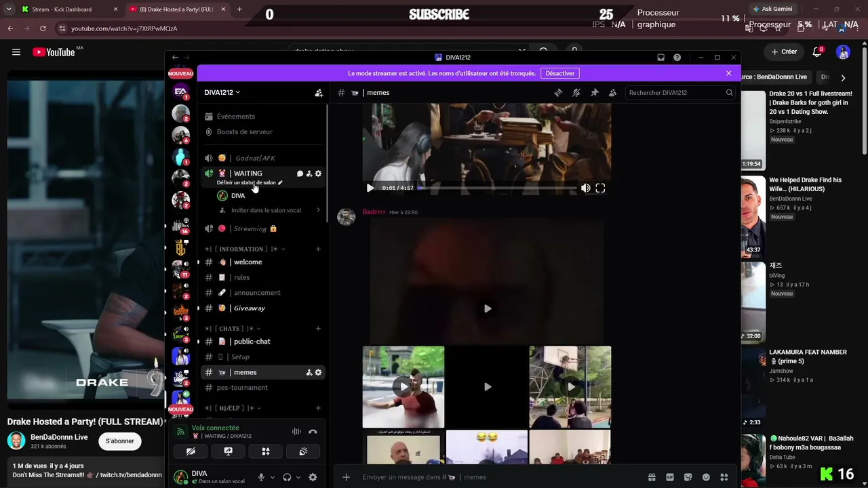868x488 pixels.
Task: Focus the Rechercher DIVA1212 search field
Action: coord(681,93)
